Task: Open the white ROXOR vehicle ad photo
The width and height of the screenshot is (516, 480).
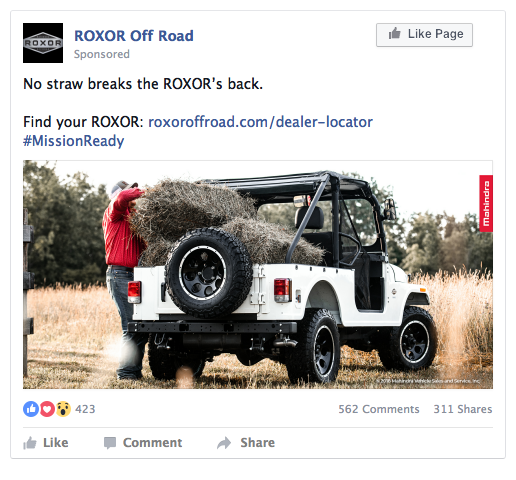Action: pyautogui.click(x=258, y=275)
